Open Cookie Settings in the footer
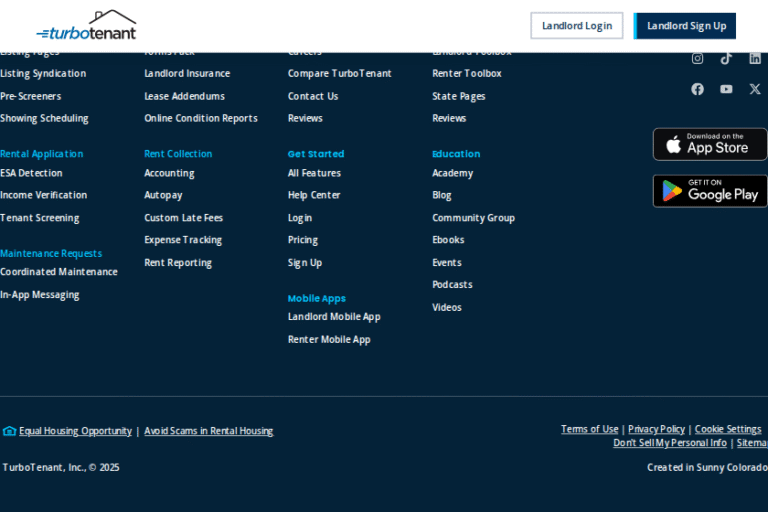Image resolution: width=768 pixels, height=512 pixels. pos(728,429)
